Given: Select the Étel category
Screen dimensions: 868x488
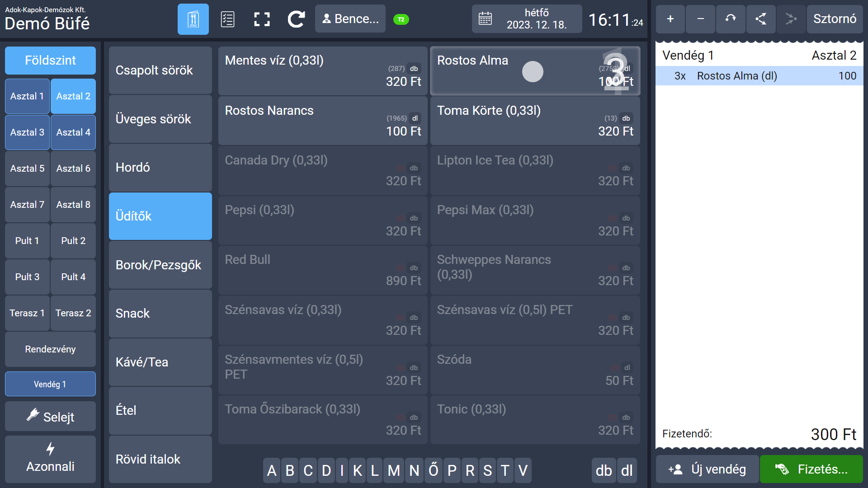Looking at the screenshot, I should [x=160, y=411].
